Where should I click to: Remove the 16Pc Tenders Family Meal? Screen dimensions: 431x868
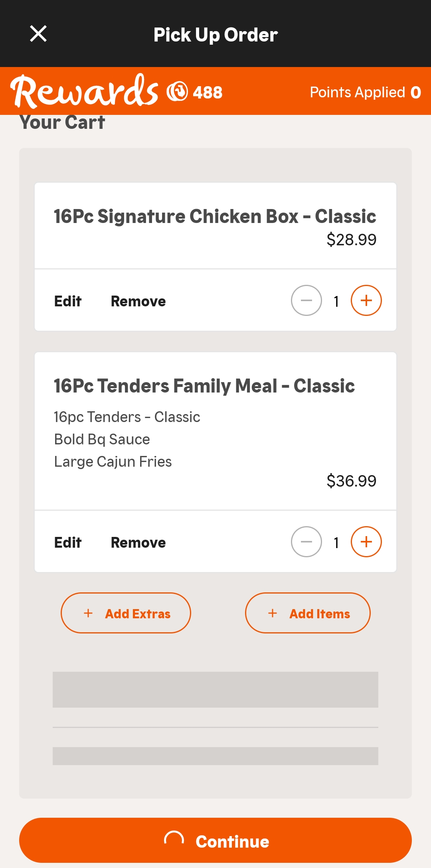138,542
